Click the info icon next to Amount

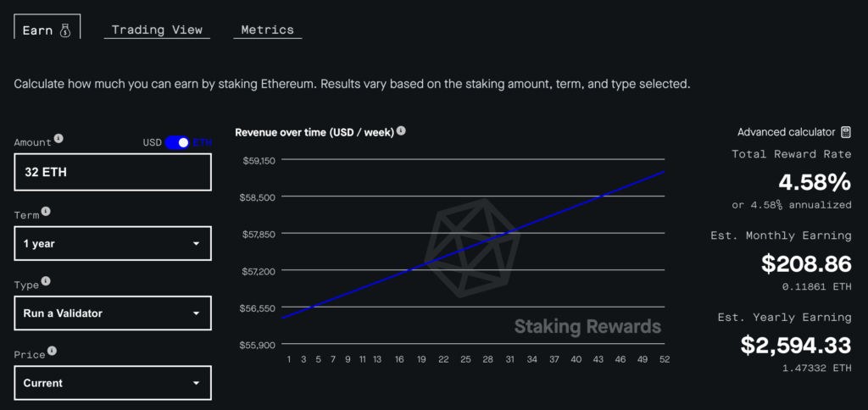pos(58,139)
